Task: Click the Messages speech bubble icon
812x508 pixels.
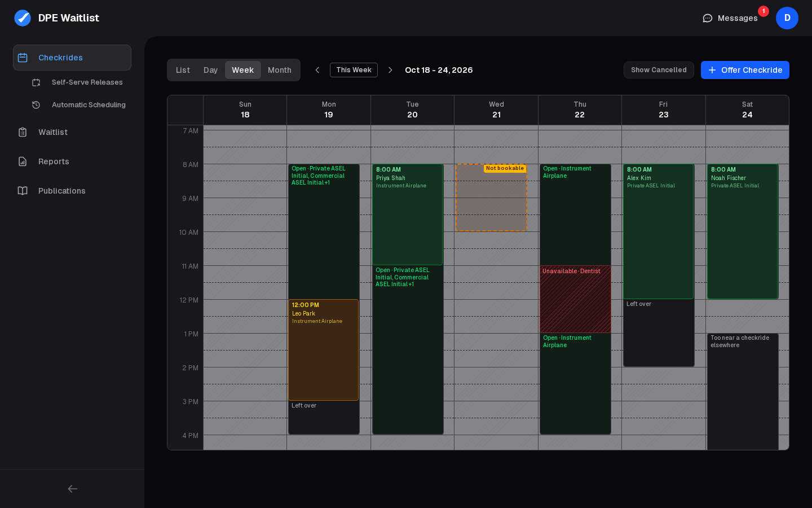Action: click(708, 18)
